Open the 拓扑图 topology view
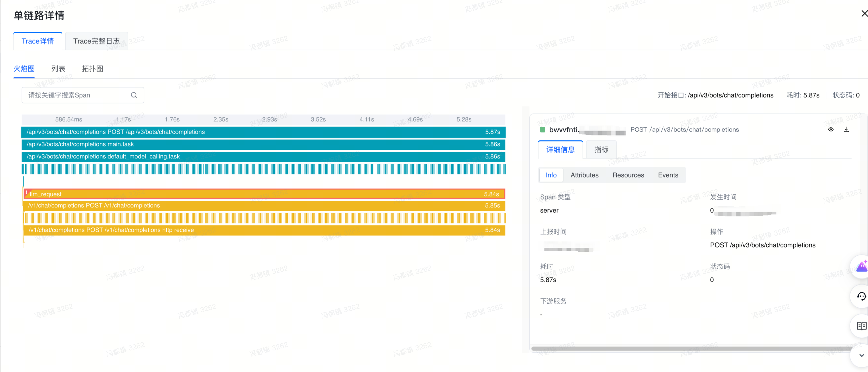 [92, 69]
